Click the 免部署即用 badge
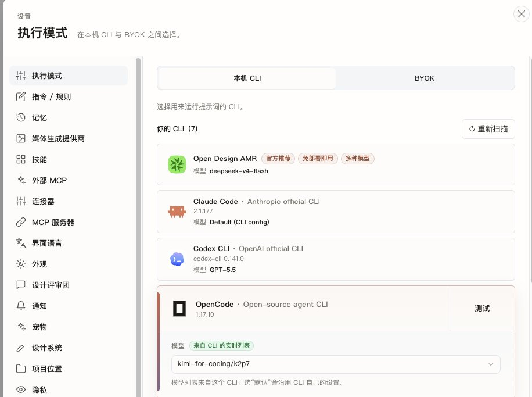The image size is (532, 397). [x=318, y=159]
